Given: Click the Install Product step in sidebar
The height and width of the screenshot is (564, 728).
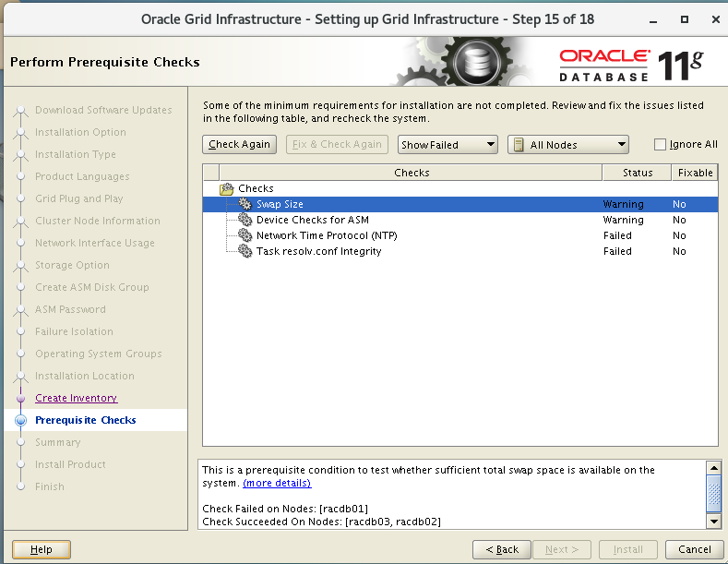Looking at the screenshot, I should point(70,464).
